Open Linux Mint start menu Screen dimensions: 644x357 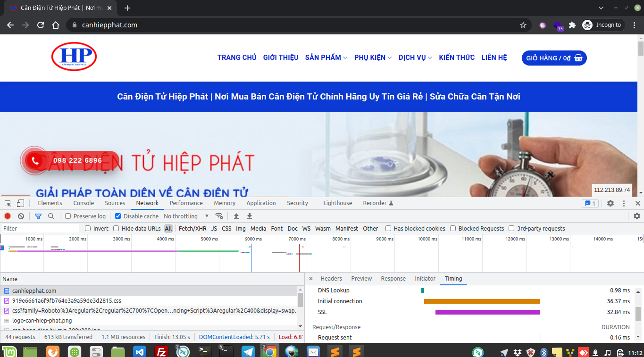click(8, 352)
